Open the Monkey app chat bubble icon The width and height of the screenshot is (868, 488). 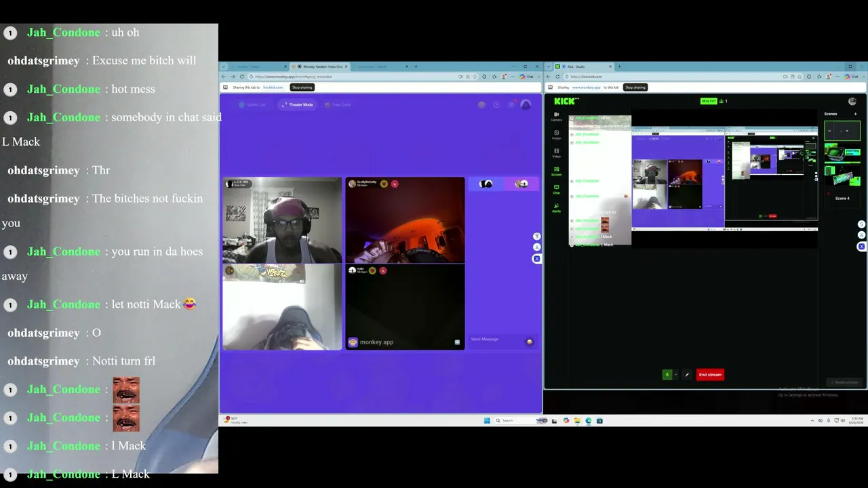(511, 104)
